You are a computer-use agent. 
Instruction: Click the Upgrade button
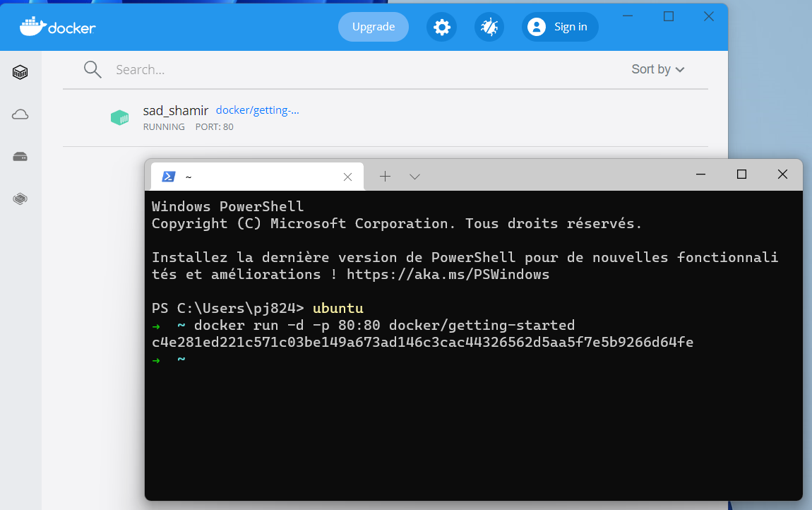[373, 26]
